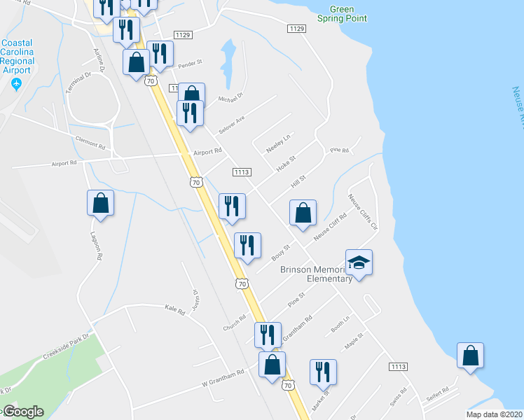Image resolution: width=524 pixels, height=420 pixels.
Task: Select the shopping marker near Pender St
Action: (136, 62)
